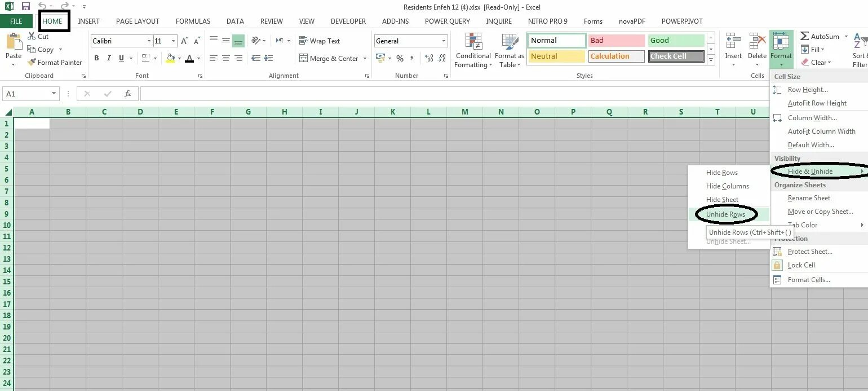Screen dimensions: 868x391
Task: Apply the Neutral cell style
Action: point(557,56)
